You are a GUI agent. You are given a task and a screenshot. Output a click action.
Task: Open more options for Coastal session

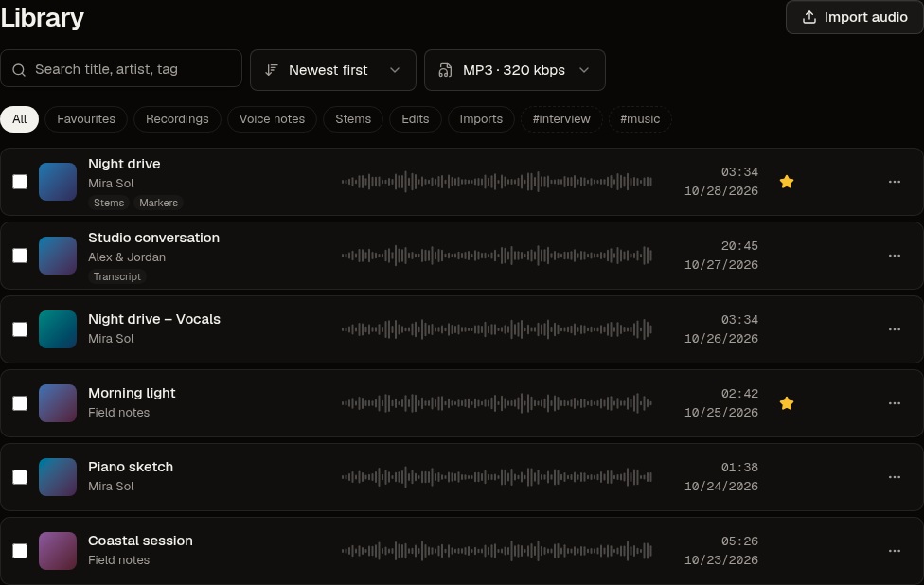pyautogui.click(x=894, y=551)
